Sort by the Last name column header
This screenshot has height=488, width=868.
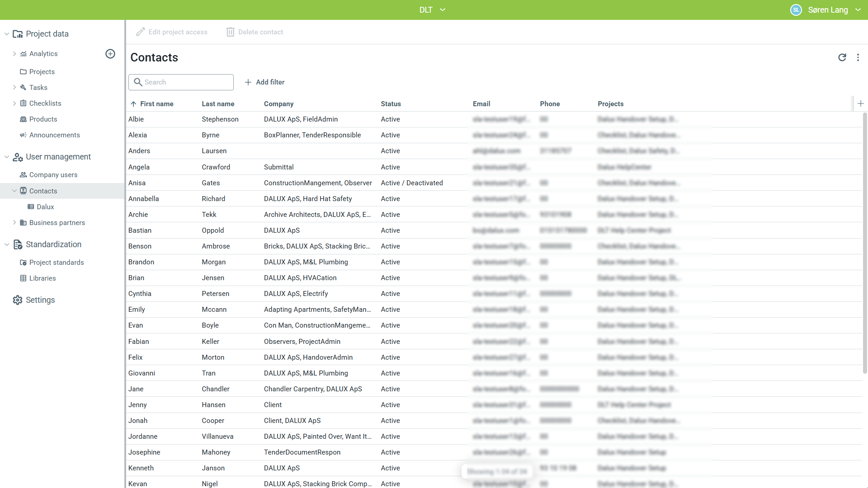coord(218,104)
